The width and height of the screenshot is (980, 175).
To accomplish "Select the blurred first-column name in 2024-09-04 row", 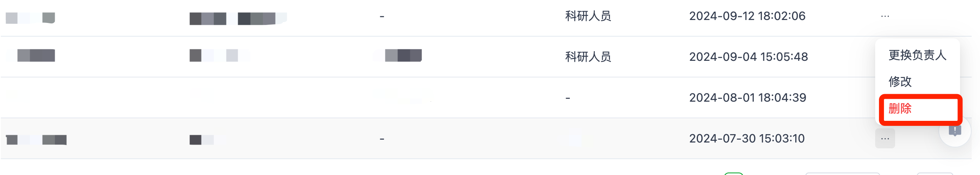I will [x=36, y=55].
